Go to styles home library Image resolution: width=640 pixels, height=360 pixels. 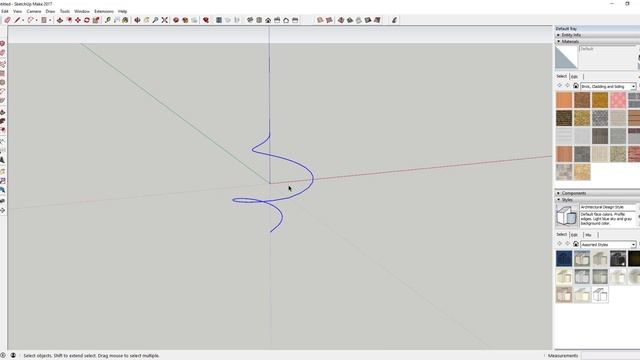(x=576, y=244)
